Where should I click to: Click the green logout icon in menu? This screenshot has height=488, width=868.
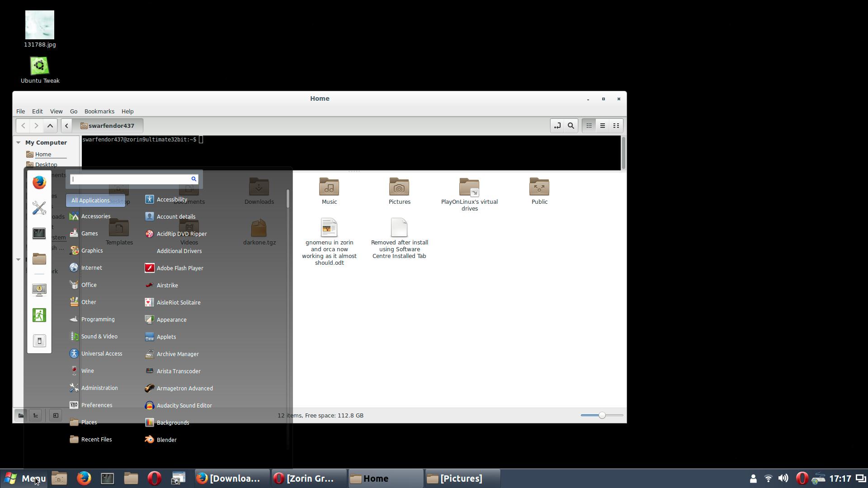click(x=39, y=315)
